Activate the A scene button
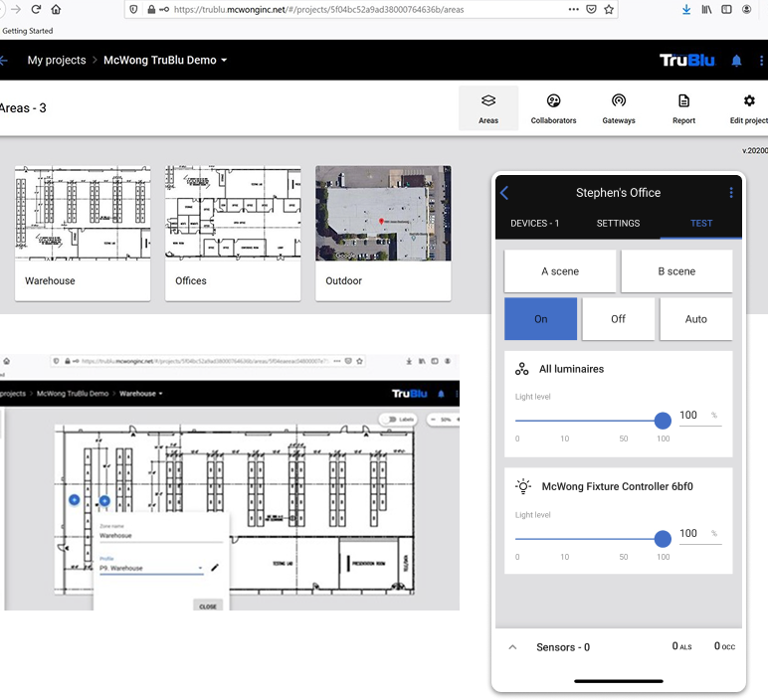768x700 pixels. 559,271
